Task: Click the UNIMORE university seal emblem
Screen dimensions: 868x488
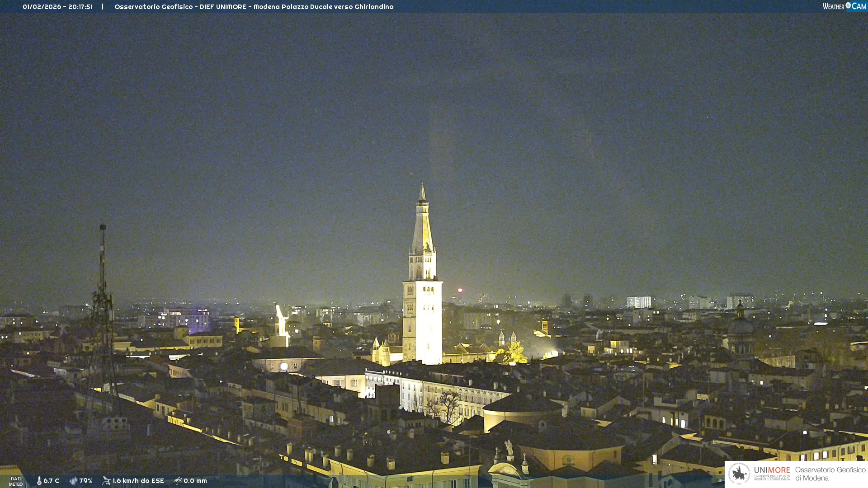Action: [739, 474]
